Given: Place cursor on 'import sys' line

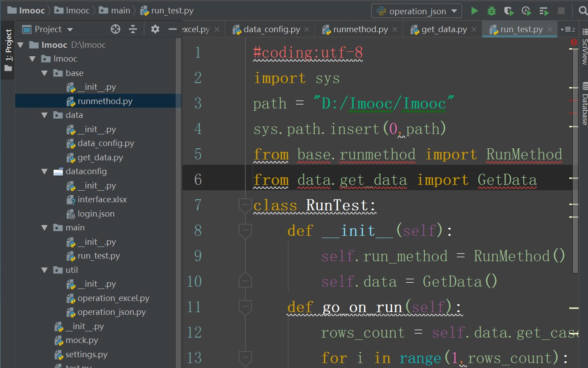Looking at the screenshot, I should [x=297, y=79].
